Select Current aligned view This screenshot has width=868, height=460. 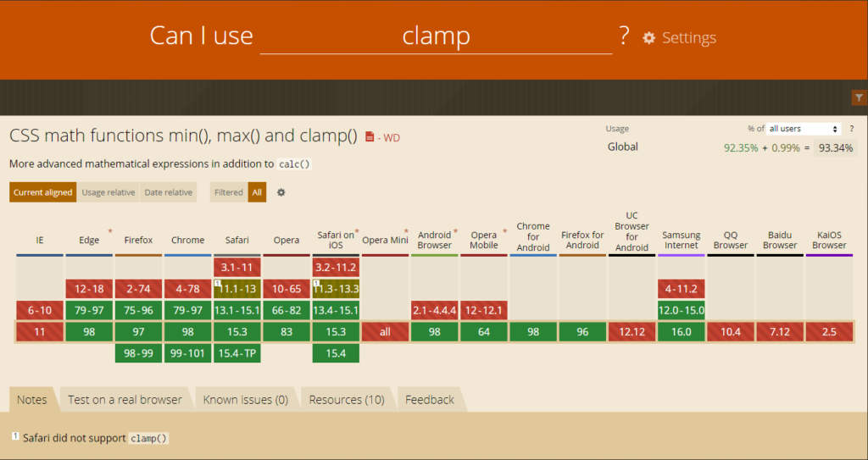coord(42,192)
